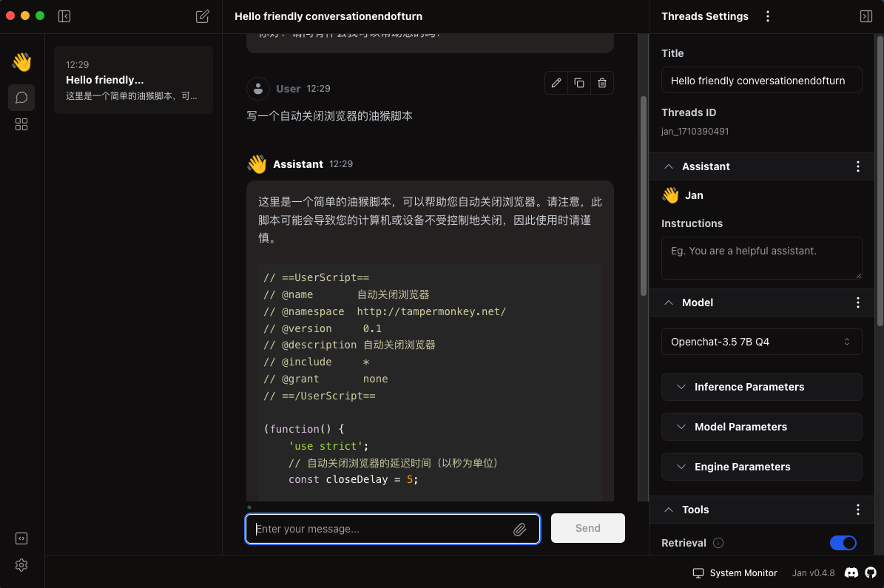Click the Assistant waving hand avatar
Viewport: 884px width, 588px height.
point(257,164)
